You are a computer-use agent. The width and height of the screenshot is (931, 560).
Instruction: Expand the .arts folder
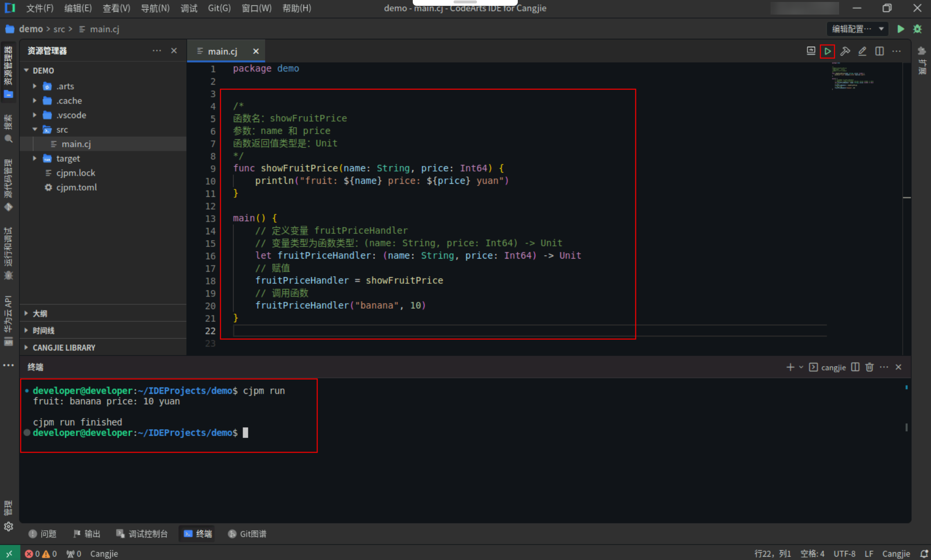tap(35, 86)
